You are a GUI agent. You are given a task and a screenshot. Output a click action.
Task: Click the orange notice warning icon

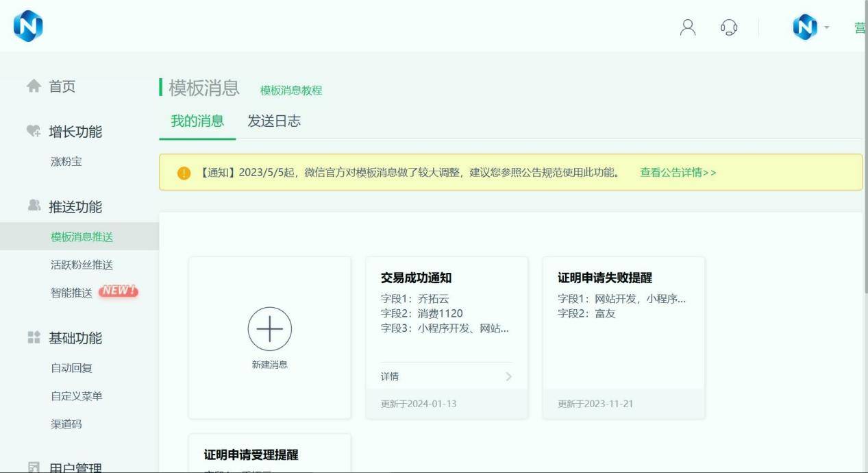pyautogui.click(x=184, y=173)
